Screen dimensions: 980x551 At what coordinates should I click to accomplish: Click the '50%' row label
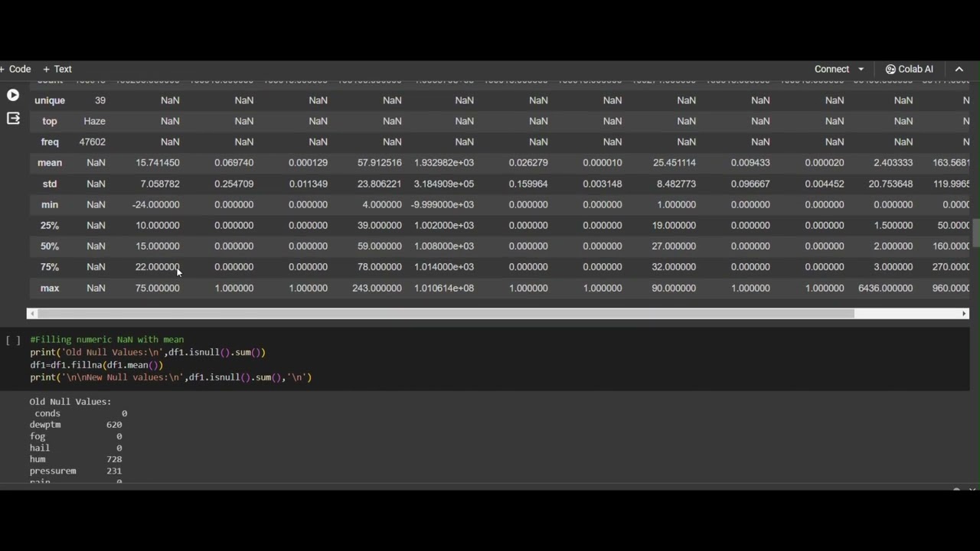pyautogui.click(x=50, y=246)
